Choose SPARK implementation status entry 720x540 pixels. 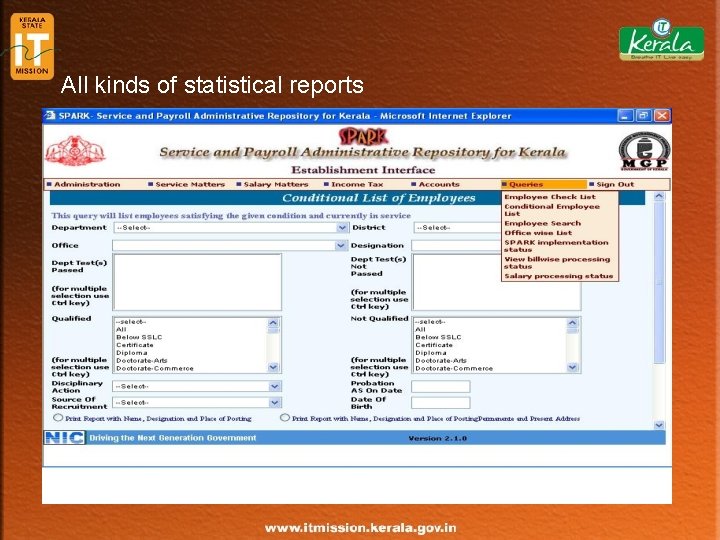coord(556,246)
